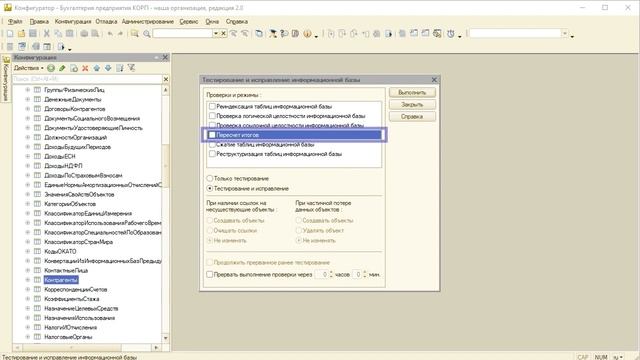Viewport: 640px width, 360px height.
Task: Click the tree vertical scrollbar up arrow
Action: pyautogui.click(x=166, y=89)
